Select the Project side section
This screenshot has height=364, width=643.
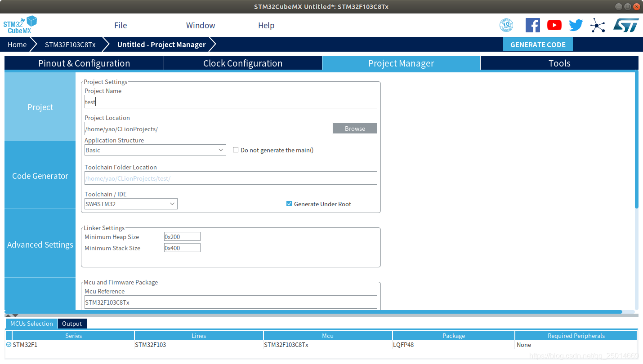pyautogui.click(x=40, y=107)
